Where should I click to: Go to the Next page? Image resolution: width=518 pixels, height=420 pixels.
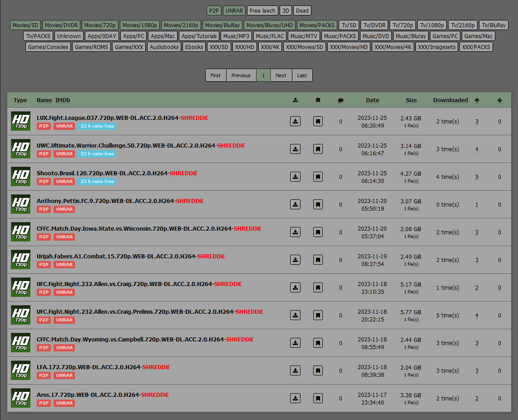(x=281, y=75)
